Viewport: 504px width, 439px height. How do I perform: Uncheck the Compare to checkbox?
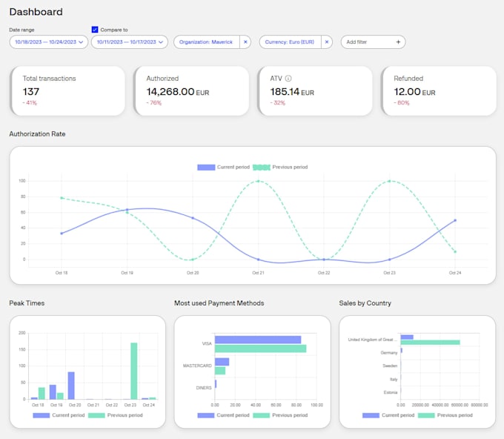95,30
